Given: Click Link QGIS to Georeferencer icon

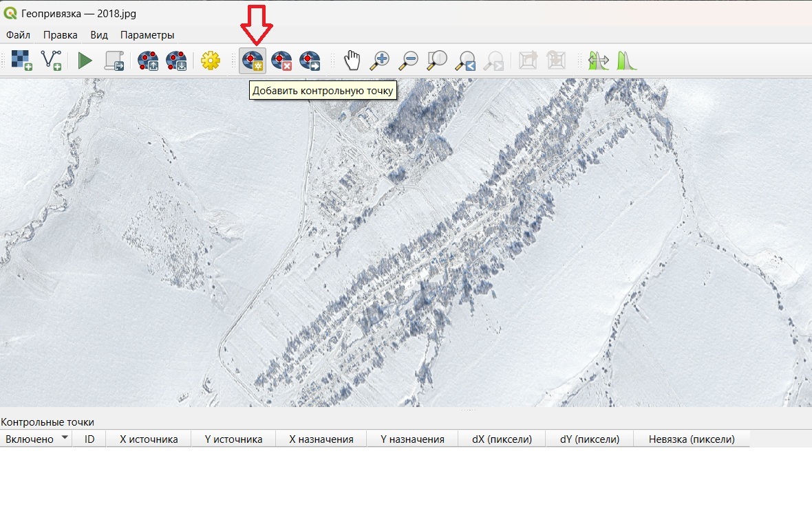Looking at the screenshot, I should [x=556, y=61].
